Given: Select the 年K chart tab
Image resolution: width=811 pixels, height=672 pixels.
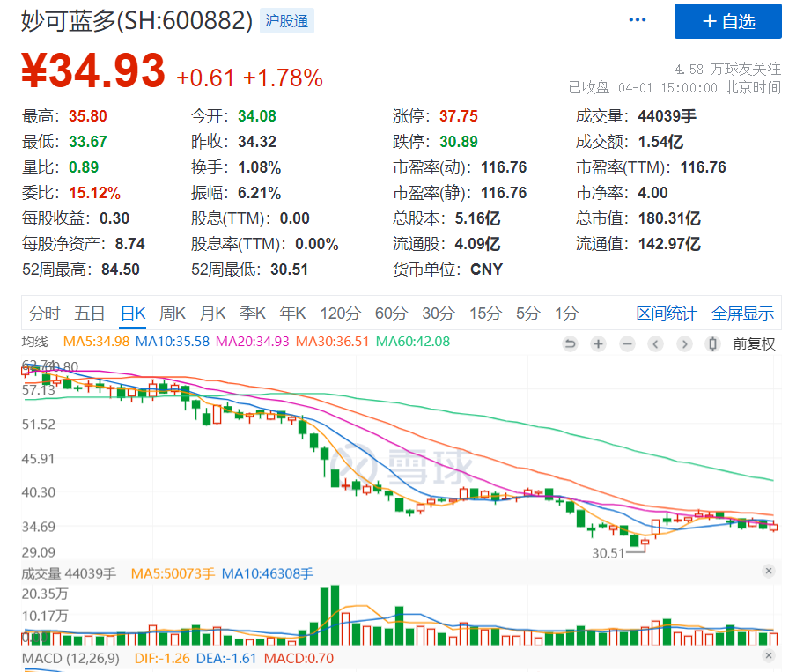Looking at the screenshot, I should pyautogui.click(x=292, y=313).
